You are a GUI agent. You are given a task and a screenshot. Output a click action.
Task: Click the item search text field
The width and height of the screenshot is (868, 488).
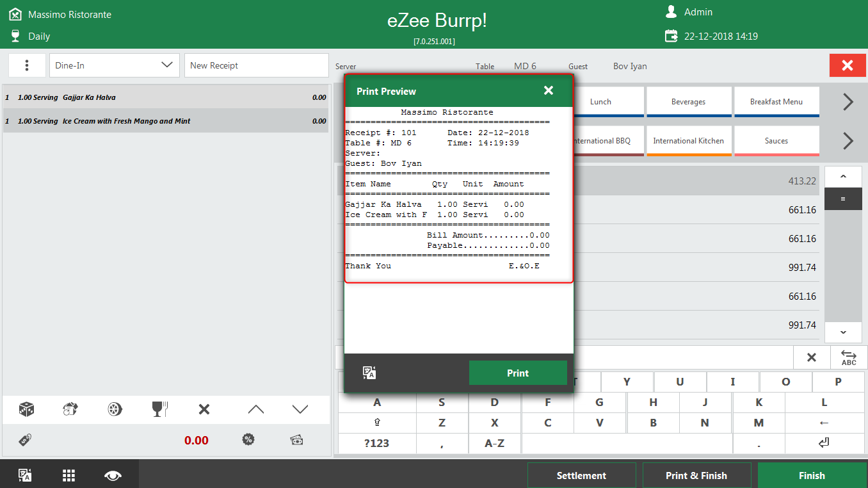click(x=683, y=357)
